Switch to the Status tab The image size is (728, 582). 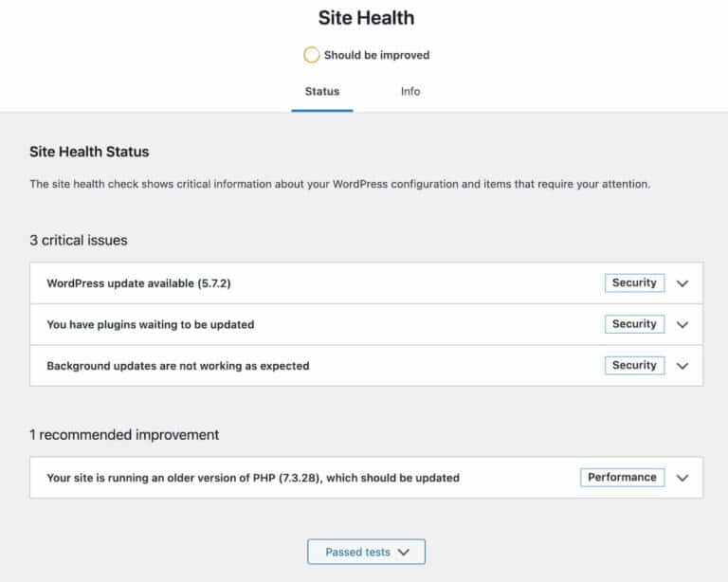(x=321, y=91)
